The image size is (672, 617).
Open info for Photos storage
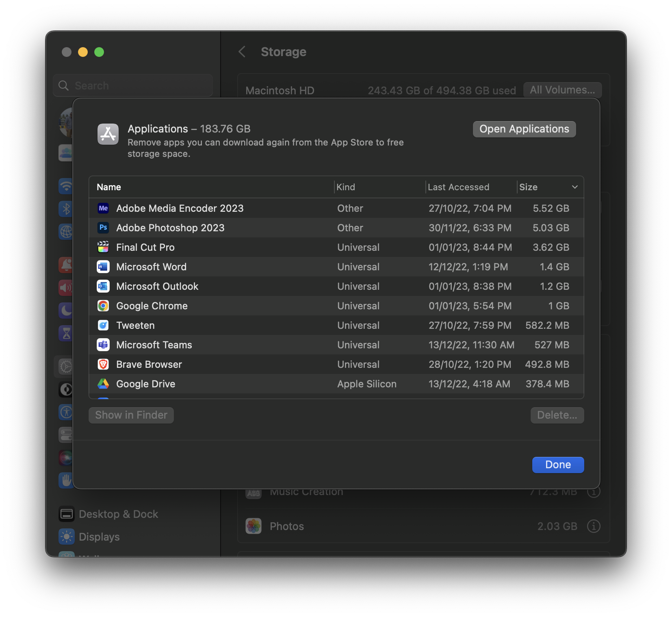pos(594,526)
